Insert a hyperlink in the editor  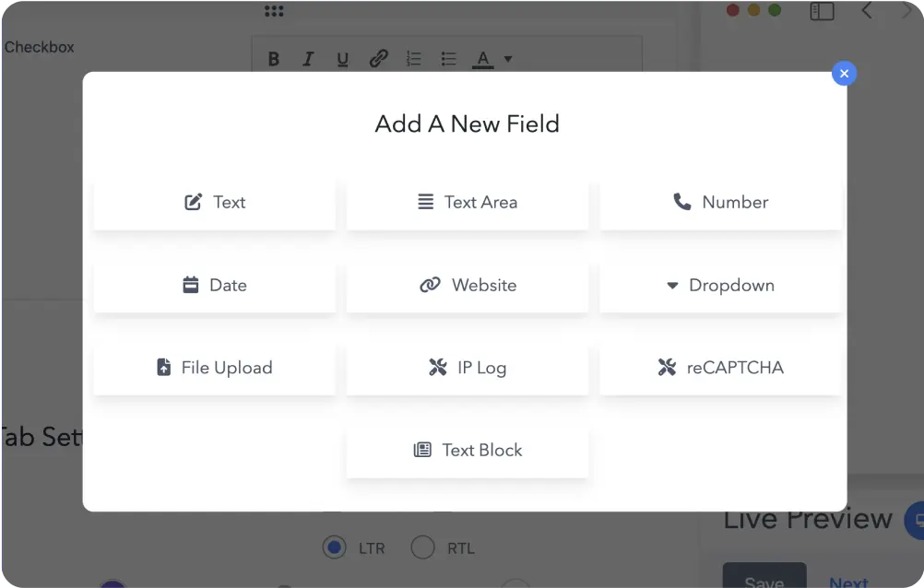[x=378, y=58]
